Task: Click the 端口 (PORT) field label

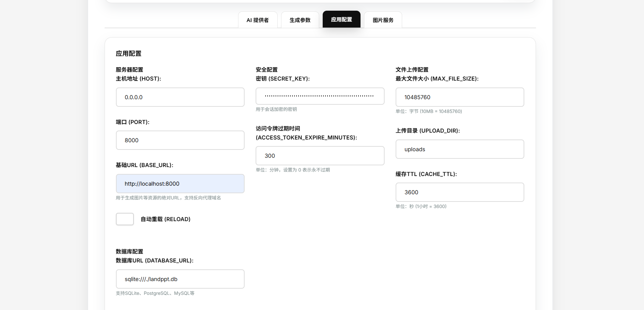Action: [132, 122]
